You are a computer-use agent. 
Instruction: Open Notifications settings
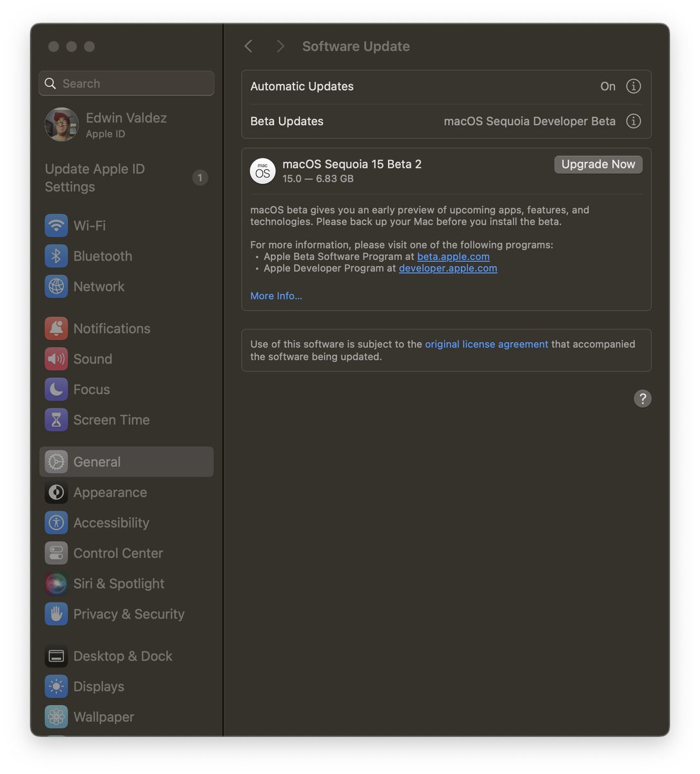[x=112, y=328]
